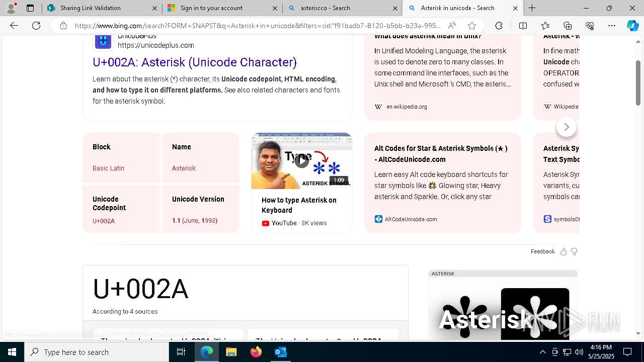
Task: Give thumbs down feedback
Action: [x=574, y=251]
